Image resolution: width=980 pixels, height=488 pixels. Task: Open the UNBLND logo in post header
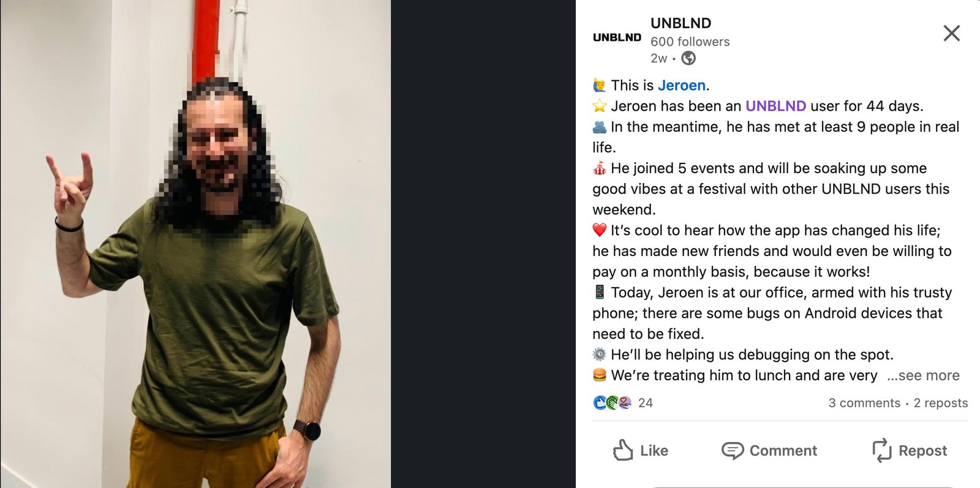pos(617,37)
